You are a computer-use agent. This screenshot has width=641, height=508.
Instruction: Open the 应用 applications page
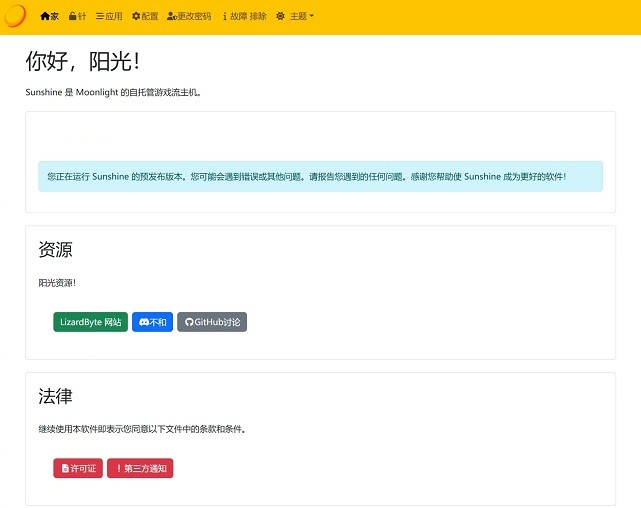[x=109, y=17]
